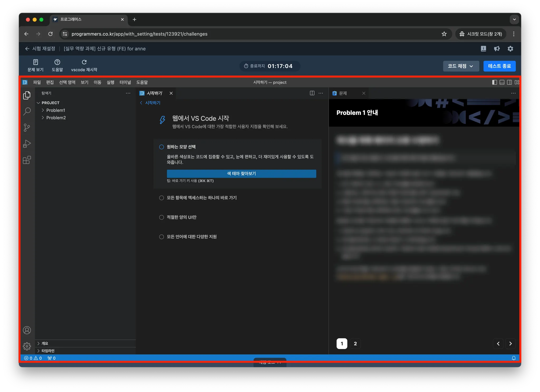Expand the Problem1 folder
The height and width of the screenshot is (392, 540).
tap(55, 110)
